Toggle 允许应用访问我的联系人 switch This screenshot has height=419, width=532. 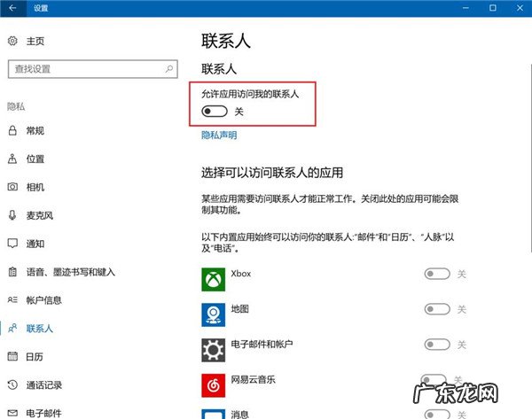click(215, 112)
